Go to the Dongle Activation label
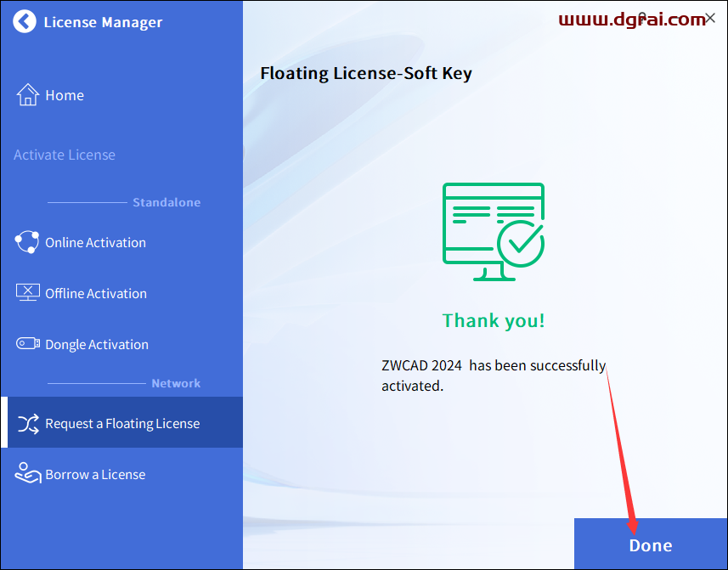Screen dimensions: 728x570 click(97, 345)
